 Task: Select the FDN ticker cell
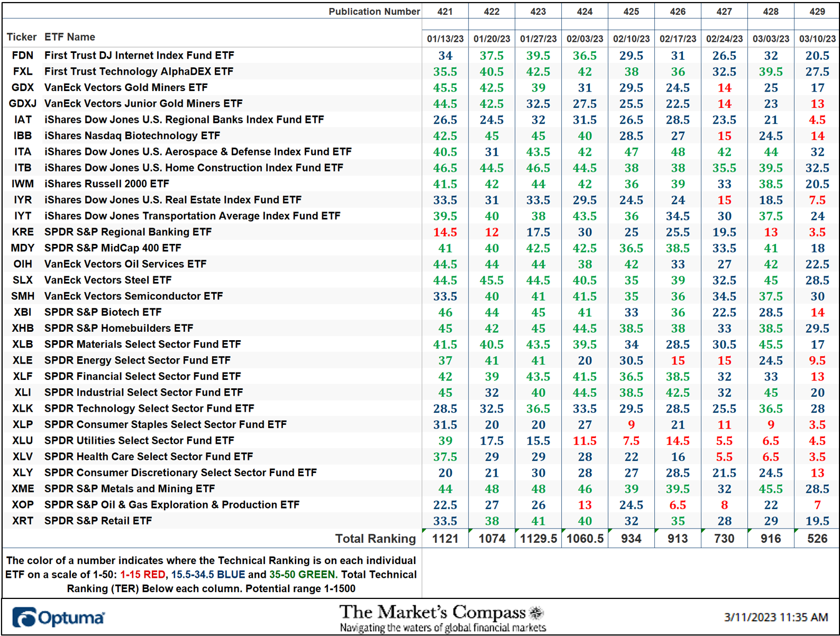pyautogui.click(x=23, y=56)
